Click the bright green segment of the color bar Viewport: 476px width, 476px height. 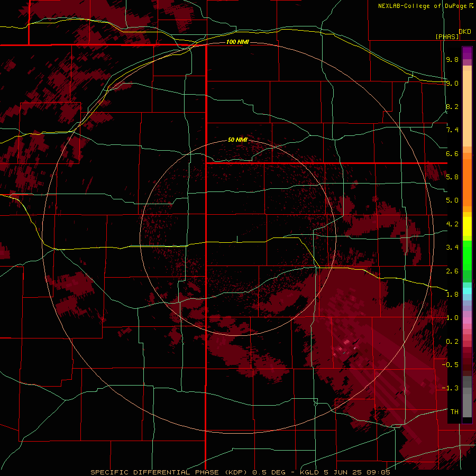467,255
